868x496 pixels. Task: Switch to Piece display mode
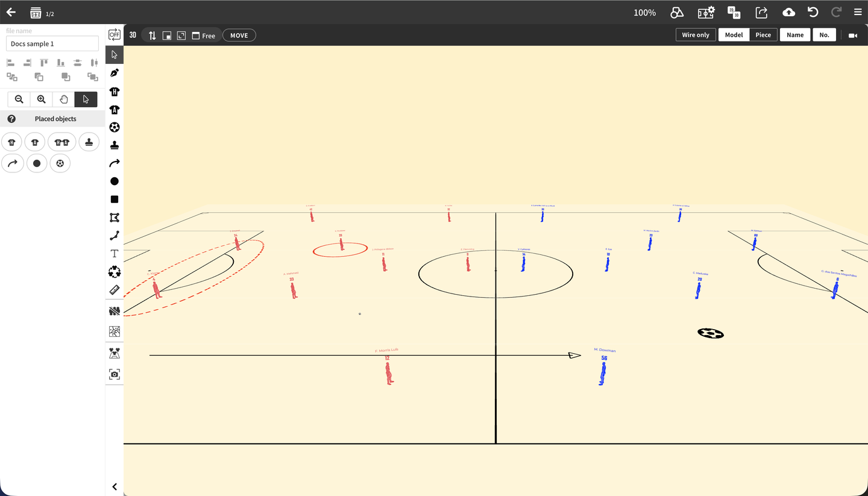pyautogui.click(x=763, y=35)
